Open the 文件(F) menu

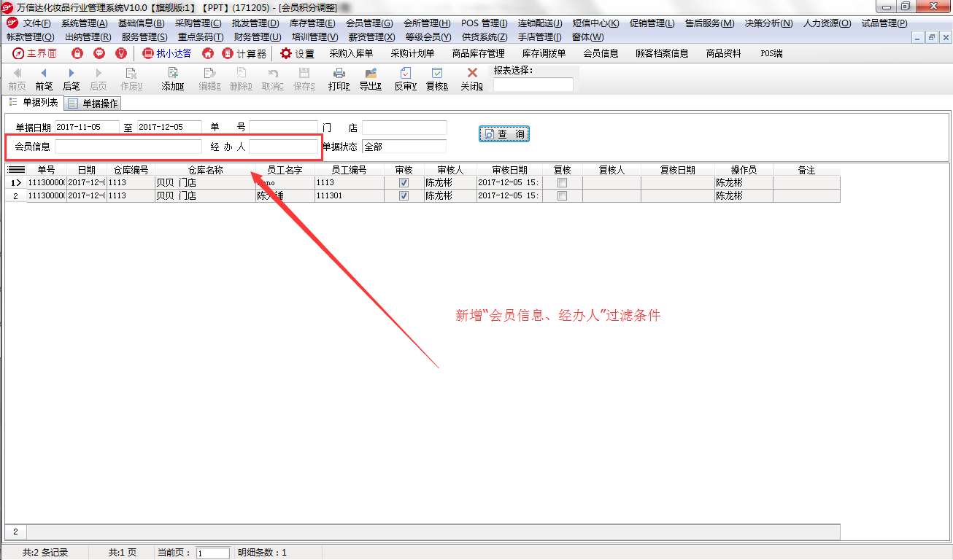tap(36, 23)
